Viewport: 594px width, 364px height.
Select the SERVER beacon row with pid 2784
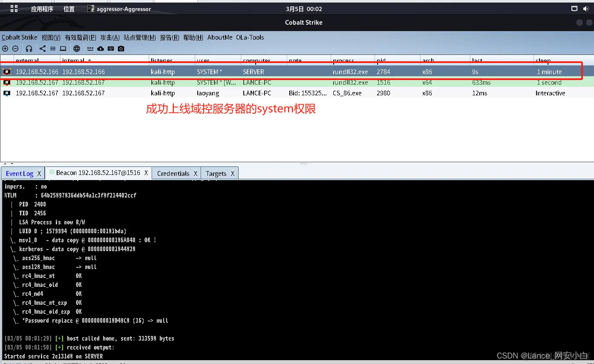tap(297, 72)
